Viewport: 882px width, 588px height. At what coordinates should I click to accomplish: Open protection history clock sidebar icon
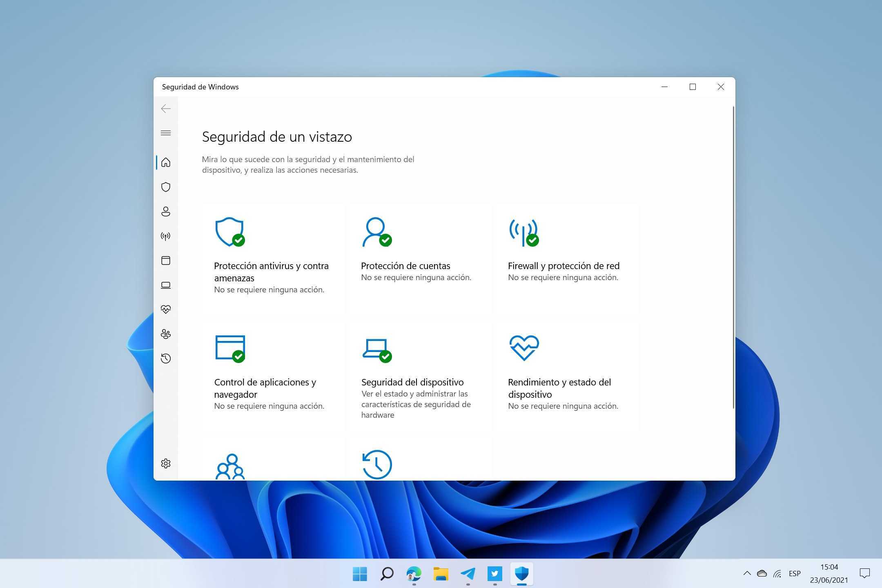165,359
